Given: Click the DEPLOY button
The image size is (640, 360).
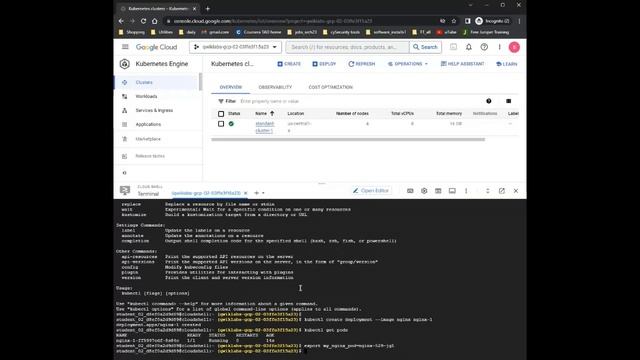Looking at the screenshot, I should click(324, 64).
